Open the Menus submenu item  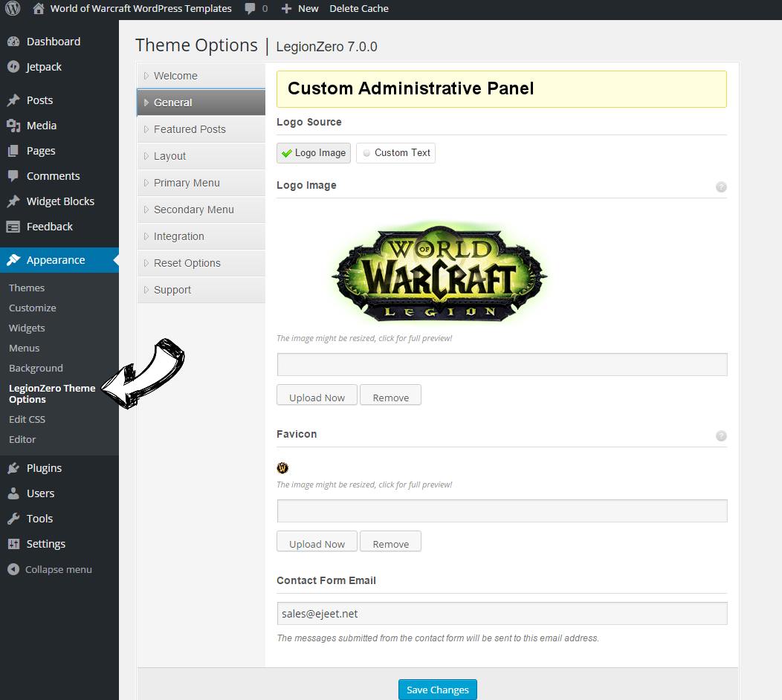click(24, 348)
